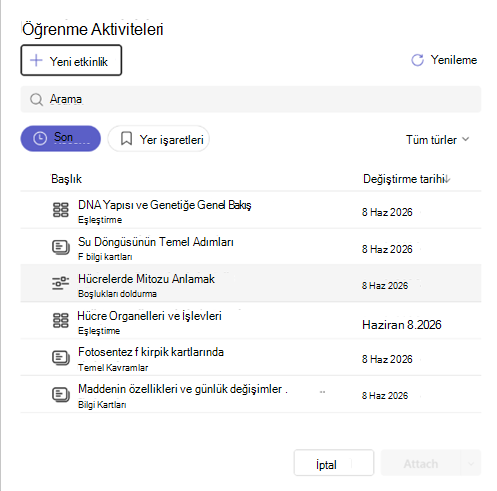Sort by the Başlık column header

[x=66, y=179]
